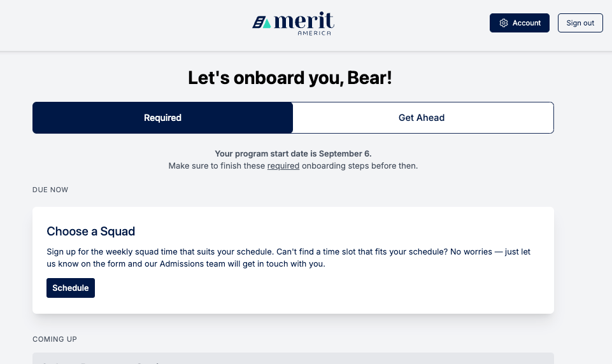Follow the underlined "required" link

[283, 166]
